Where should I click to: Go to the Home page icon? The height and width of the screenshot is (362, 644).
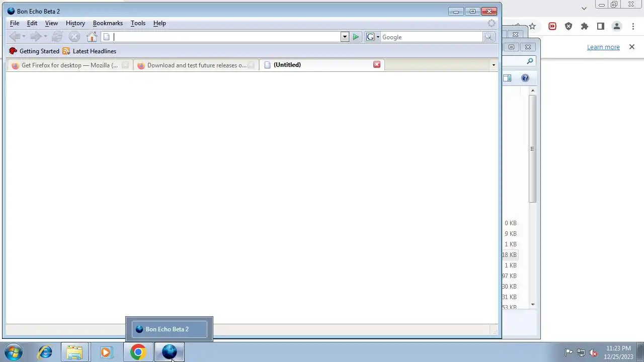click(92, 37)
